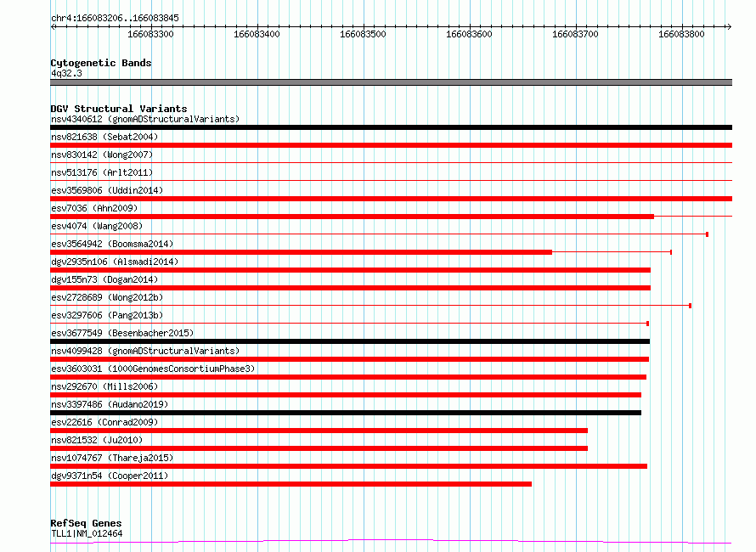Click ruler position 166083700
The width and height of the screenshot is (756, 552).
[575, 34]
